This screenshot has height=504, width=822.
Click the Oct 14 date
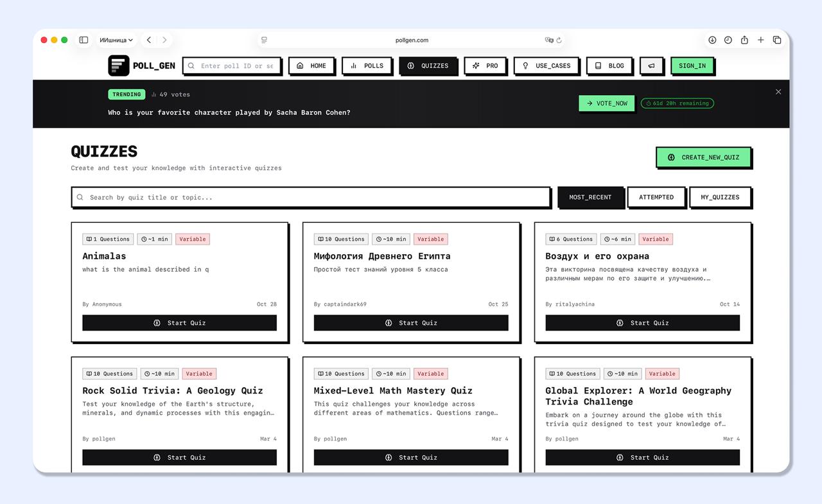pyautogui.click(x=730, y=304)
